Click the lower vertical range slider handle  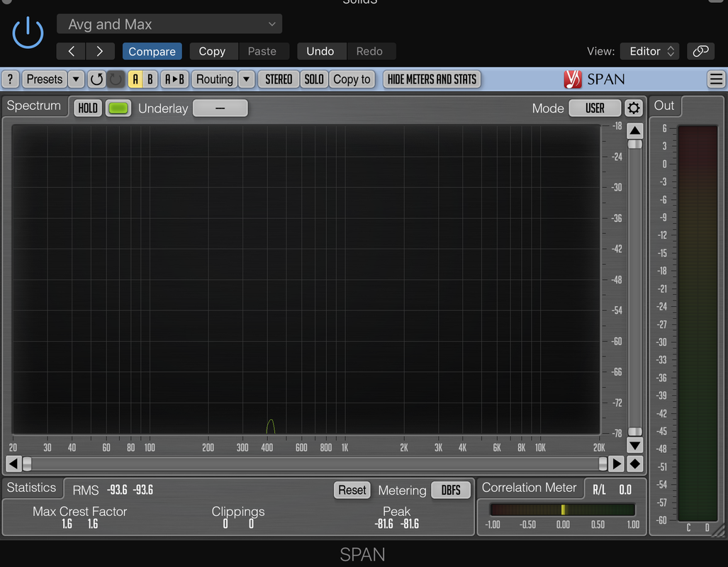[634, 432]
